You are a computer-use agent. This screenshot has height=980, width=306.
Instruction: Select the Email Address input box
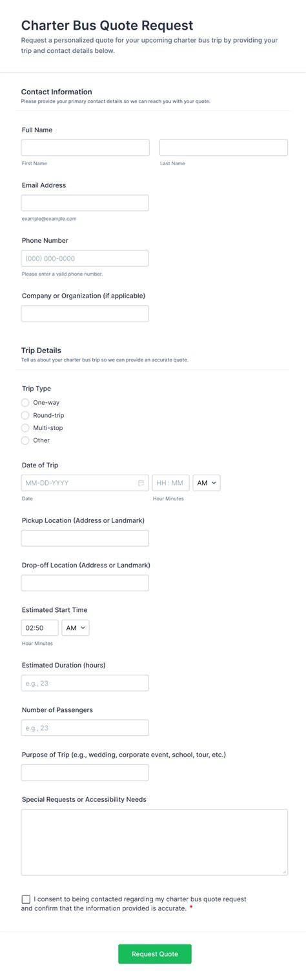pyautogui.click(x=85, y=203)
